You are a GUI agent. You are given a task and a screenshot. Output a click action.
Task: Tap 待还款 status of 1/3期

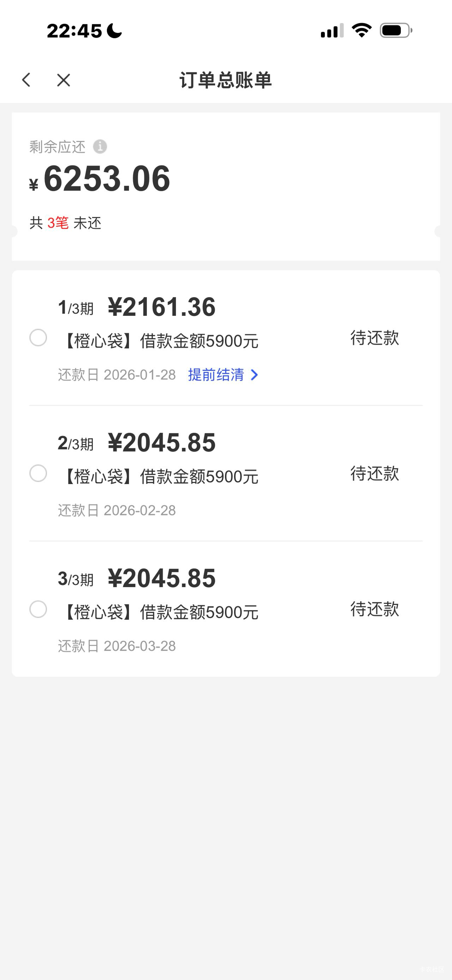pyautogui.click(x=374, y=338)
